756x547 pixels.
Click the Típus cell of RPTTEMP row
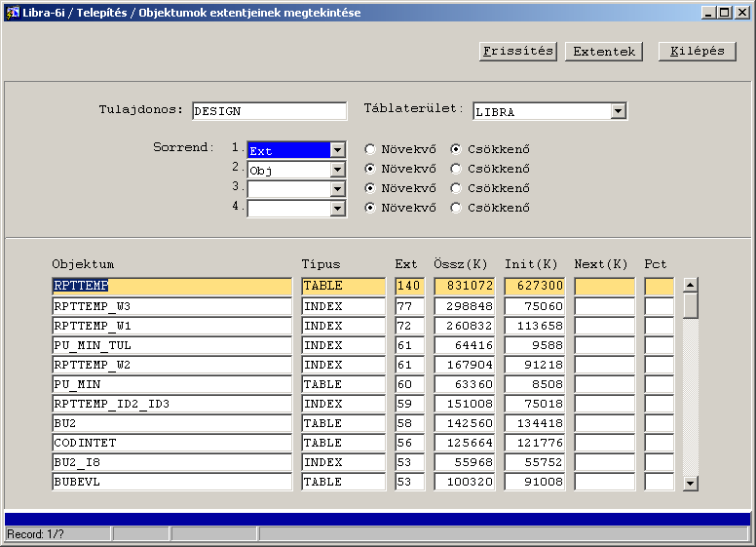pos(344,286)
